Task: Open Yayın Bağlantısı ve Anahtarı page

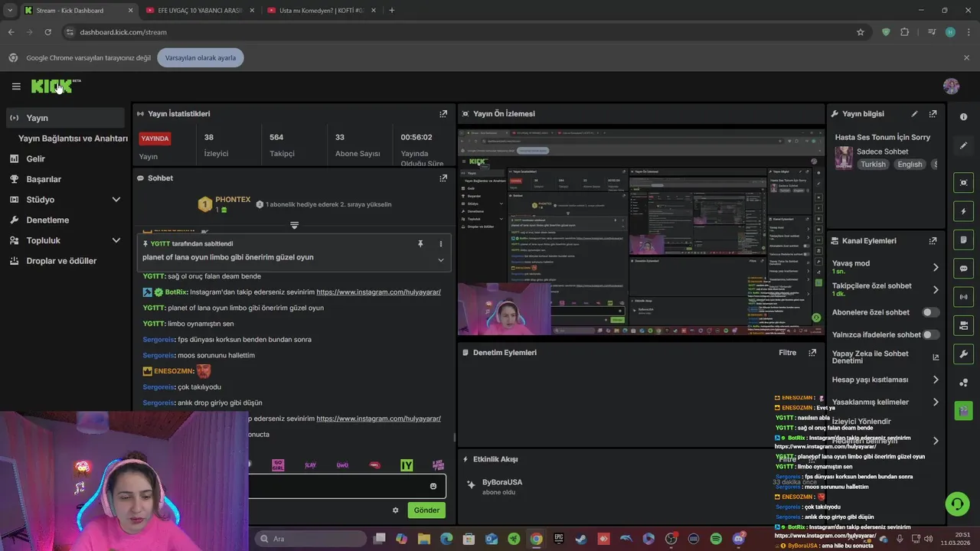Action: click(x=73, y=139)
